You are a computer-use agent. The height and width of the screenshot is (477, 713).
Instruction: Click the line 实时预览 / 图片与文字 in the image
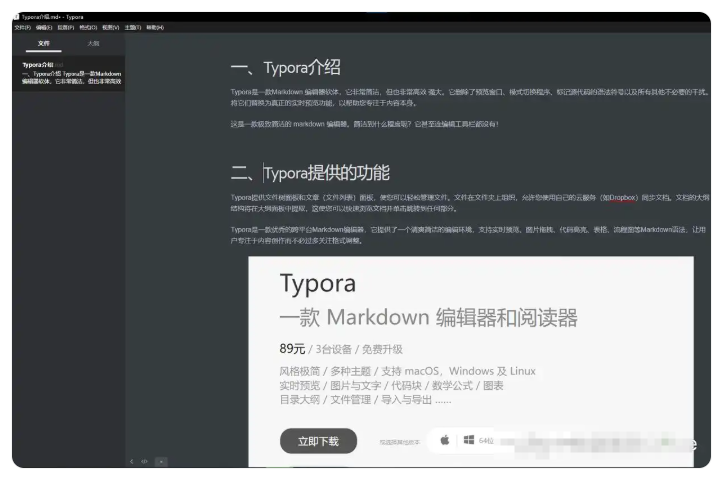[392, 386]
